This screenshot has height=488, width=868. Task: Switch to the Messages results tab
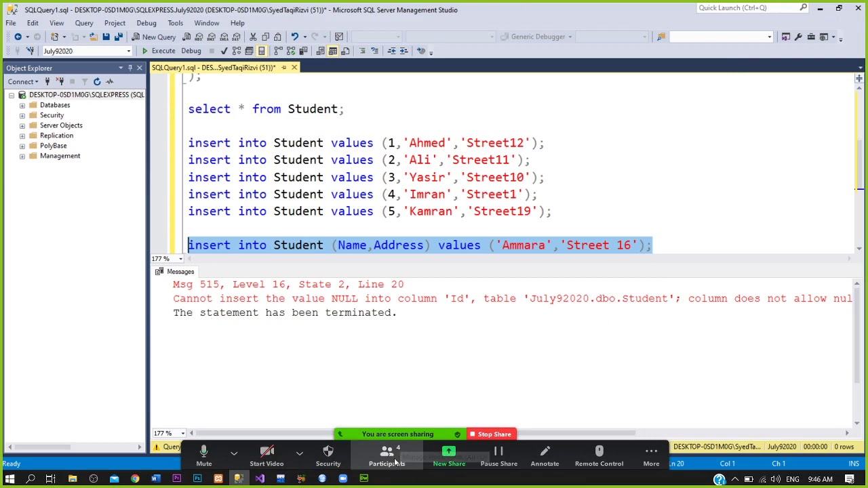click(175, 272)
